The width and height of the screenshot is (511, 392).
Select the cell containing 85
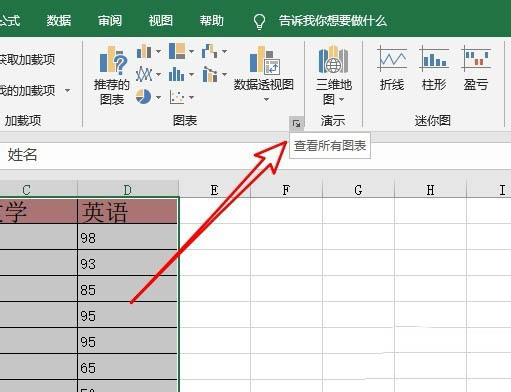click(128, 289)
